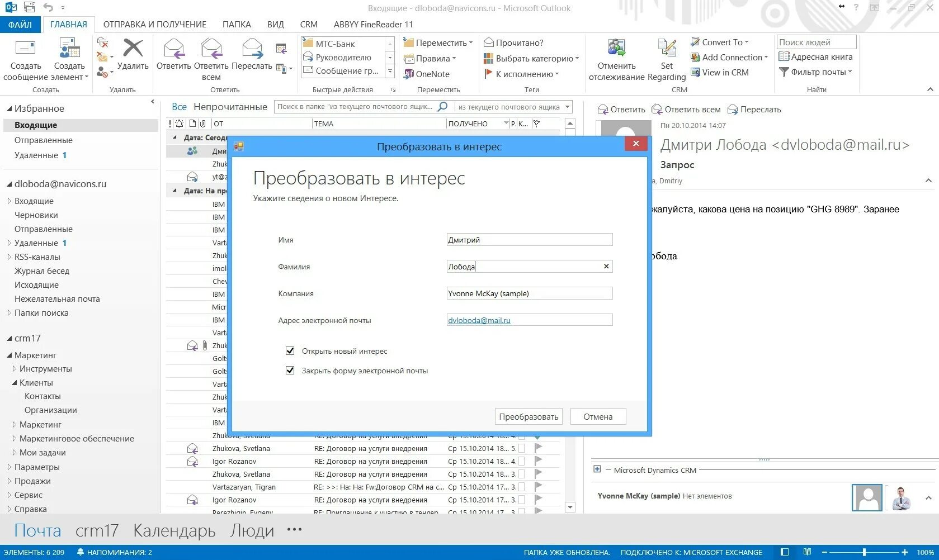Open the Organizations folder under Clients
Screen dimensions: 939x560
tap(51, 410)
